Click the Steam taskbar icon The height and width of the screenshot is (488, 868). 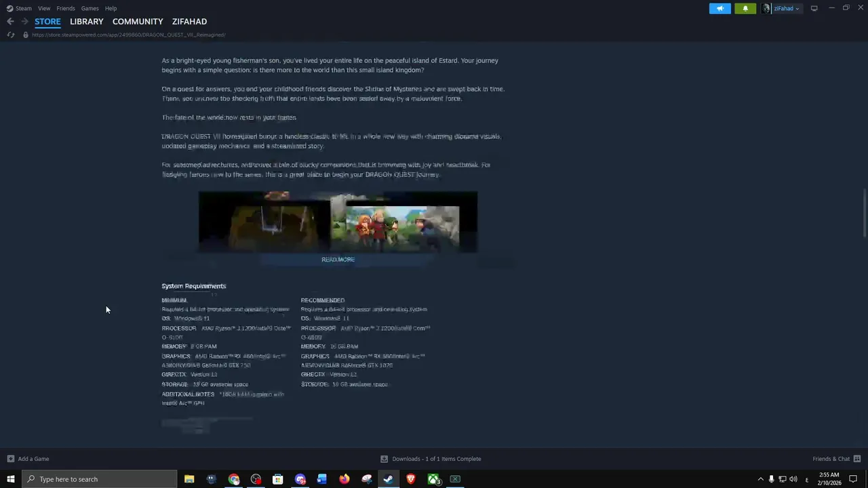389,479
